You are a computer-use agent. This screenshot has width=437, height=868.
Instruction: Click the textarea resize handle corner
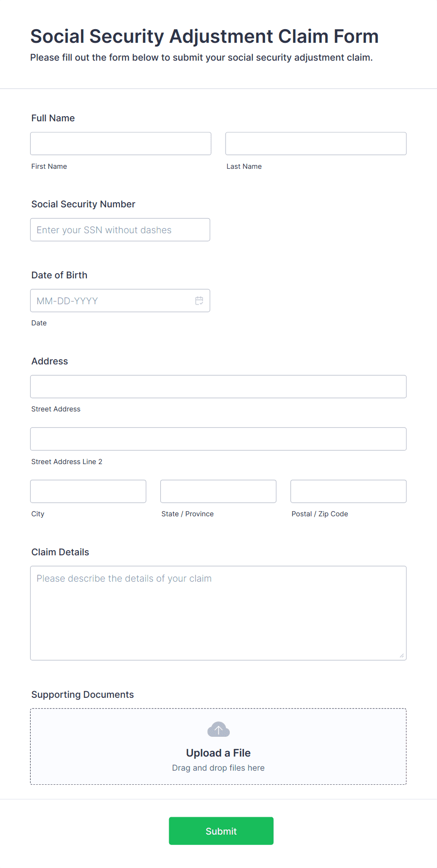click(402, 655)
